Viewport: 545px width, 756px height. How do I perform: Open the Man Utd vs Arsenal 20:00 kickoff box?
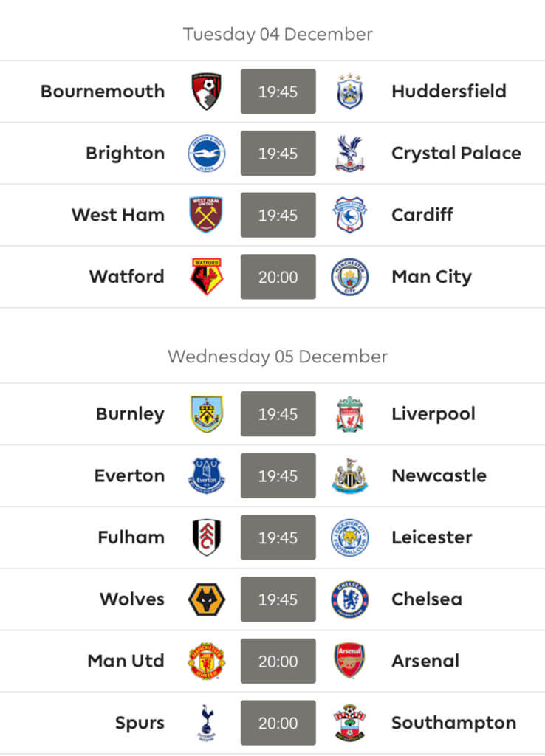point(278,661)
